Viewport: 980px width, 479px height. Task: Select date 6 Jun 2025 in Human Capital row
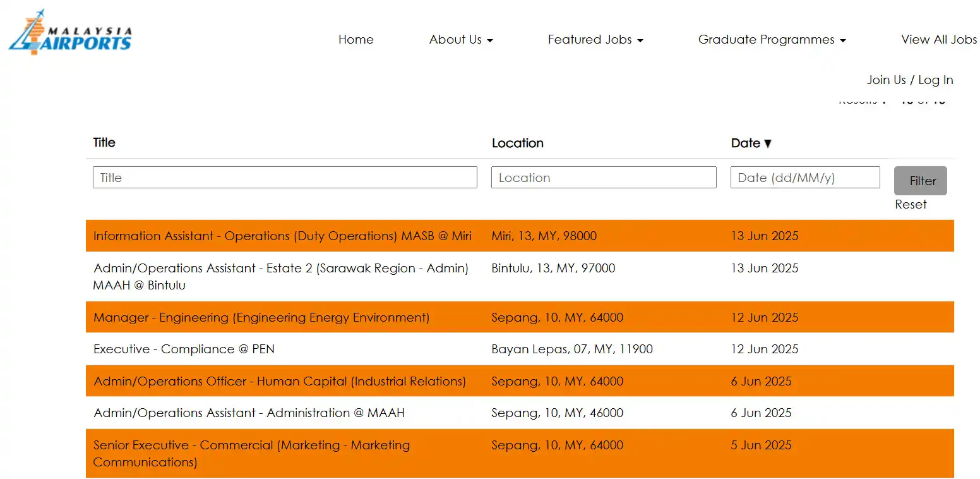(761, 381)
